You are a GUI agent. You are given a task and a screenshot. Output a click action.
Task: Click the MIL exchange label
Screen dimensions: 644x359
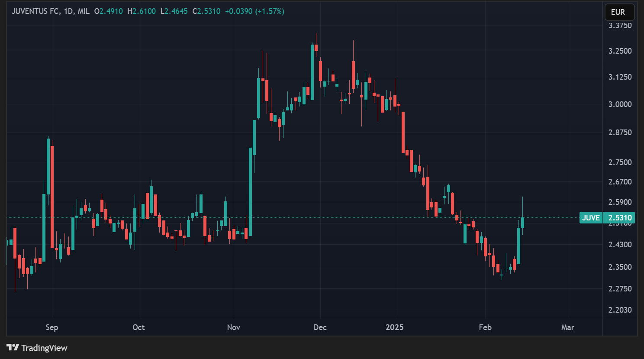point(84,11)
